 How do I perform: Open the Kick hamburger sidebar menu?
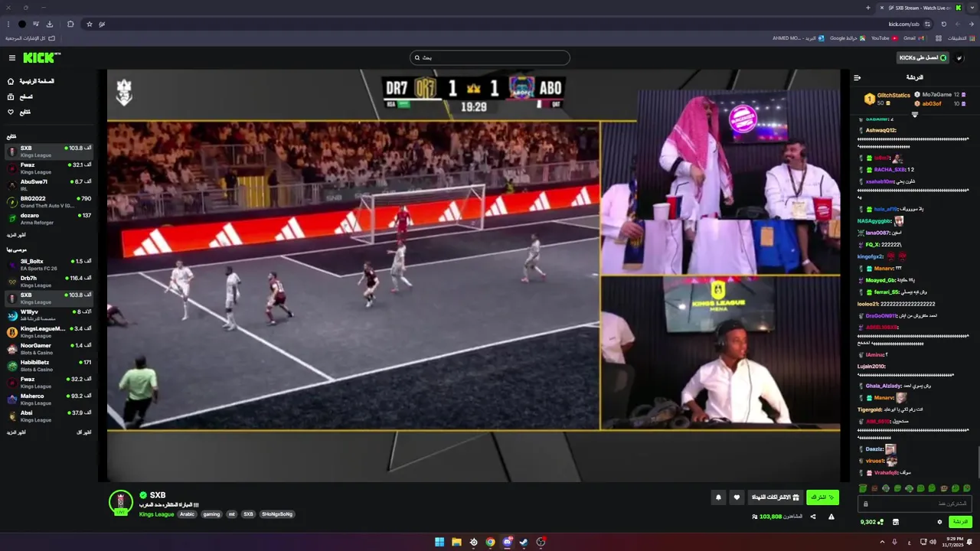coord(12,57)
